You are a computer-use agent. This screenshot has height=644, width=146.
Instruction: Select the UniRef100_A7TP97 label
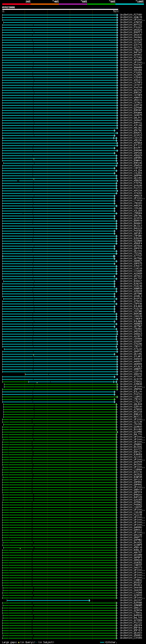pos(131,376)
